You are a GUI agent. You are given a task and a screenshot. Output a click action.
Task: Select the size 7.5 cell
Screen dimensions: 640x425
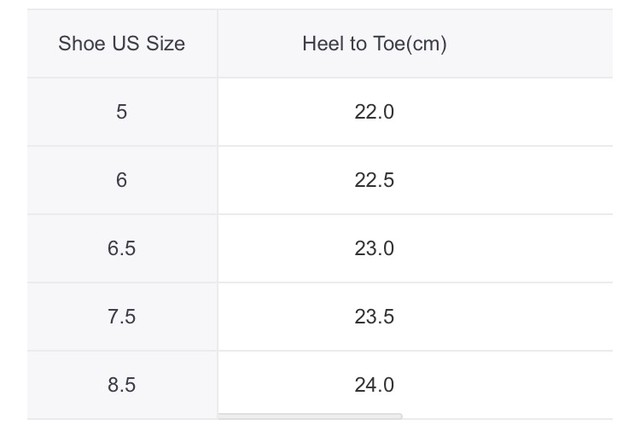pyautogui.click(x=122, y=316)
